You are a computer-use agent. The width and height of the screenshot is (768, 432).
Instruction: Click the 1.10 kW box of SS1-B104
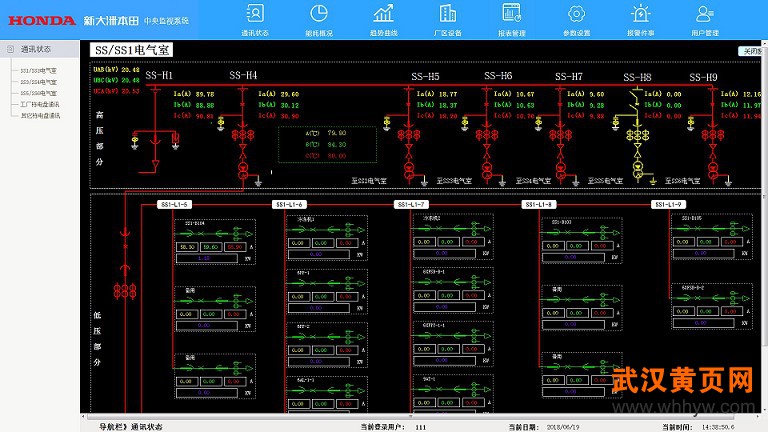click(207, 258)
